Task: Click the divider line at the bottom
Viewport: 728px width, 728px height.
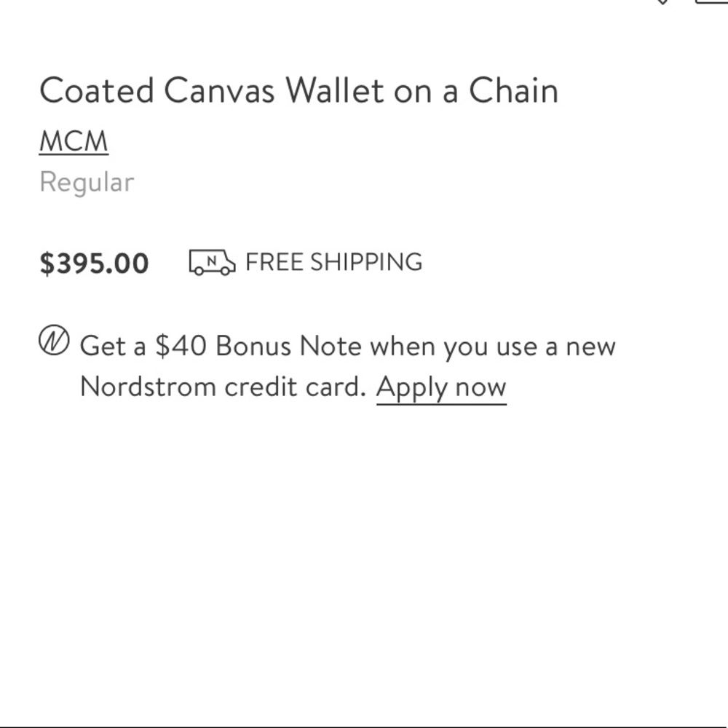Action: click(364, 726)
